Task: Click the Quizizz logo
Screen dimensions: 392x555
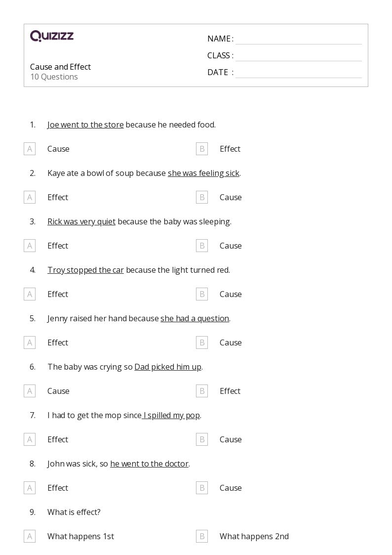Action: click(x=52, y=36)
